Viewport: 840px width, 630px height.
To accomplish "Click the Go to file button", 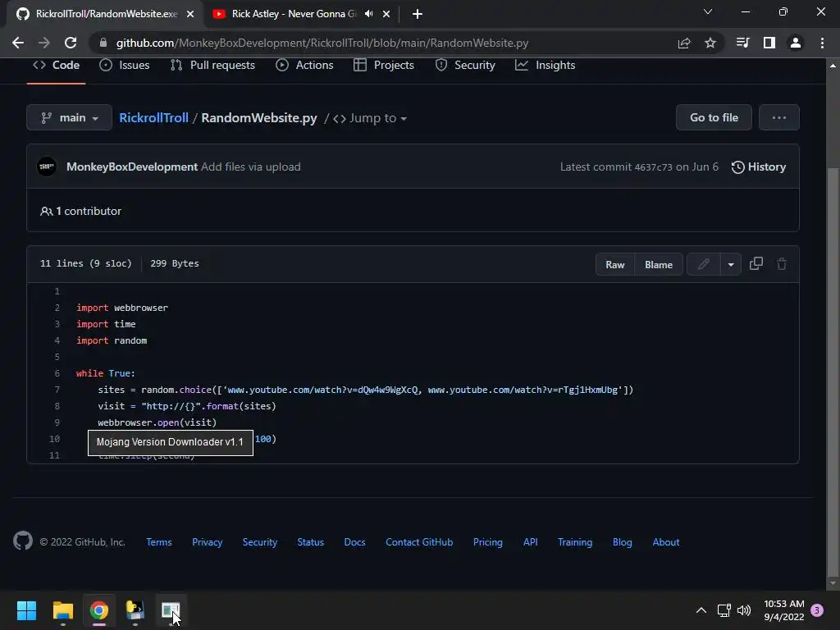I will (714, 117).
